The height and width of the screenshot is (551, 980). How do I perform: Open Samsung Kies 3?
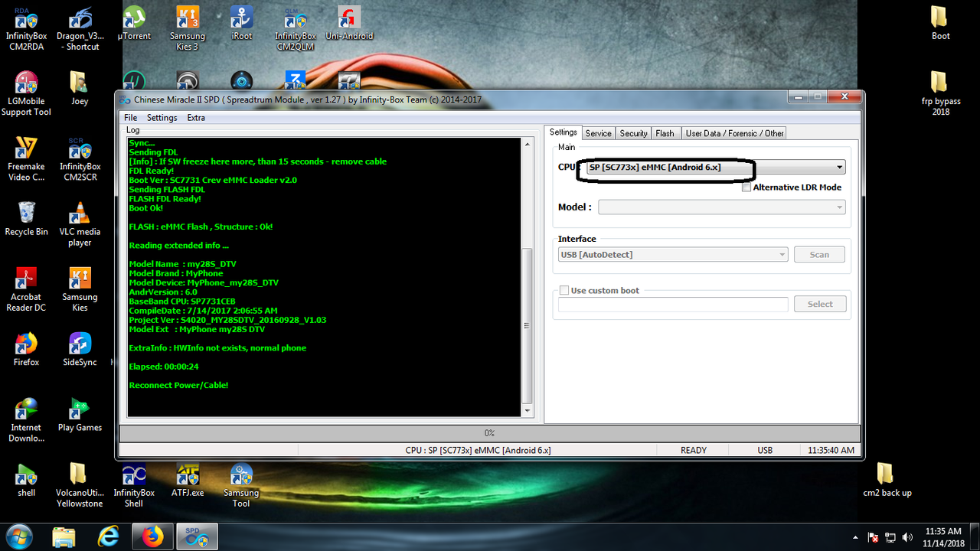click(188, 27)
